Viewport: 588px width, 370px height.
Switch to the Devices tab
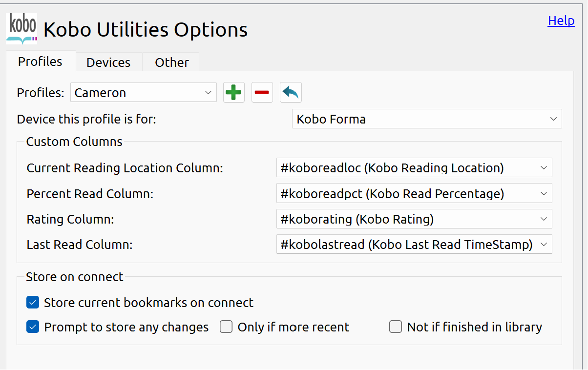pyautogui.click(x=108, y=62)
